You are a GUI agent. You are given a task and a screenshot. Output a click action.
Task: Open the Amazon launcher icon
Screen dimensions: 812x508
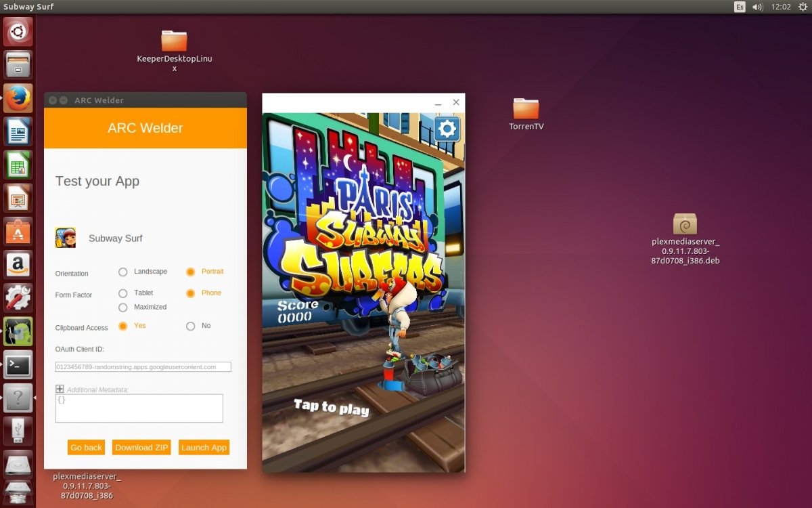point(18,264)
